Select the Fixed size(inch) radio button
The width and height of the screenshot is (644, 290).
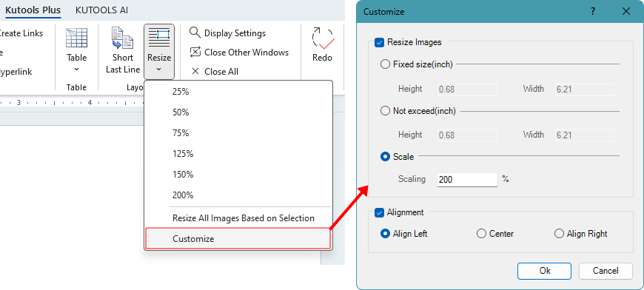[385, 64]
